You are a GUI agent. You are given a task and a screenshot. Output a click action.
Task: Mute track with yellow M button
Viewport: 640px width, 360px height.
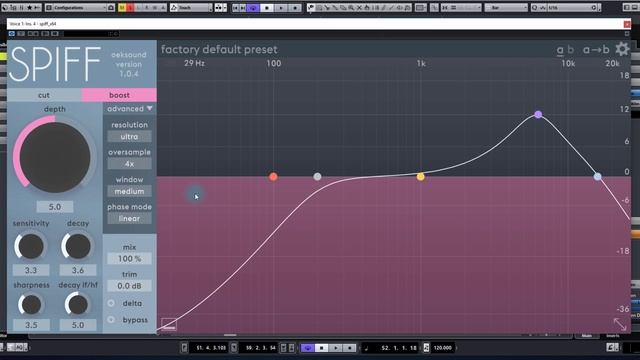click(122, 8)
